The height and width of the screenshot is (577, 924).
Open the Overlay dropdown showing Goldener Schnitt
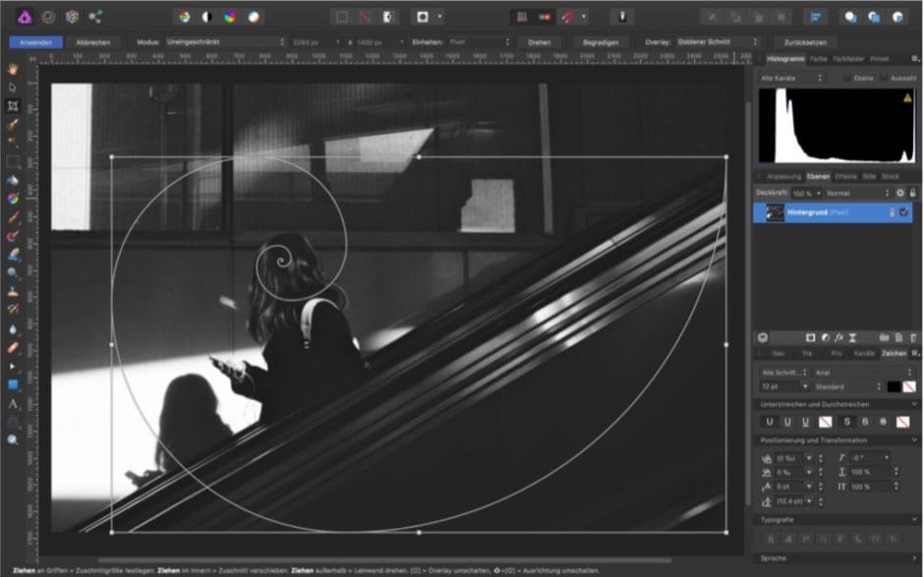coord(719,42)
